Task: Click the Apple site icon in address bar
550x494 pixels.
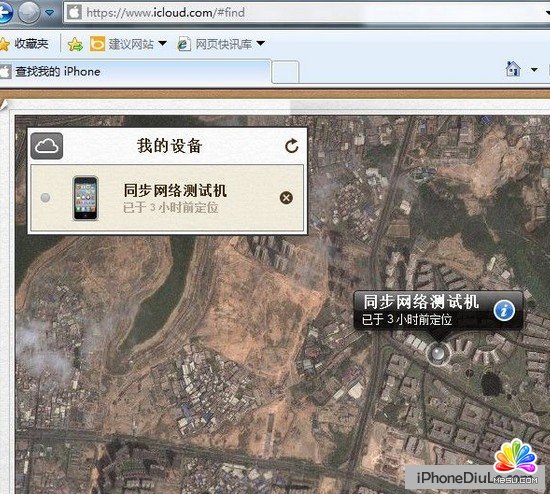Action: (74, 13)
